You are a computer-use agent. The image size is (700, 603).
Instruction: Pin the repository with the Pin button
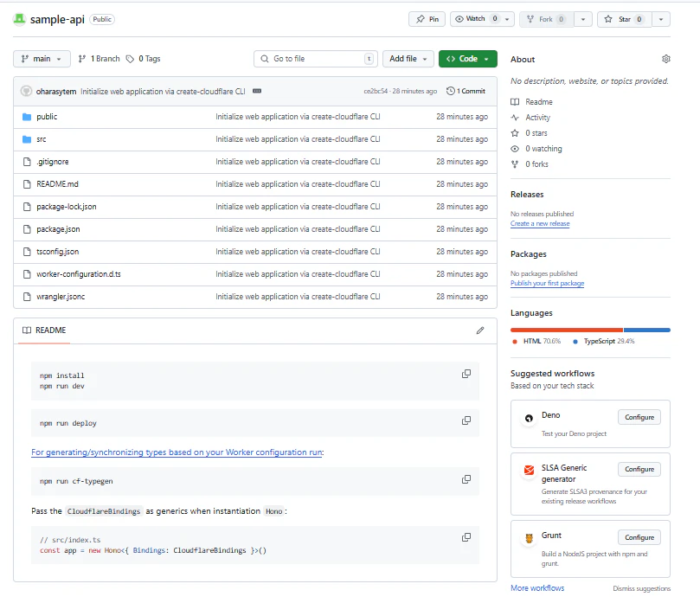point(427,19)
